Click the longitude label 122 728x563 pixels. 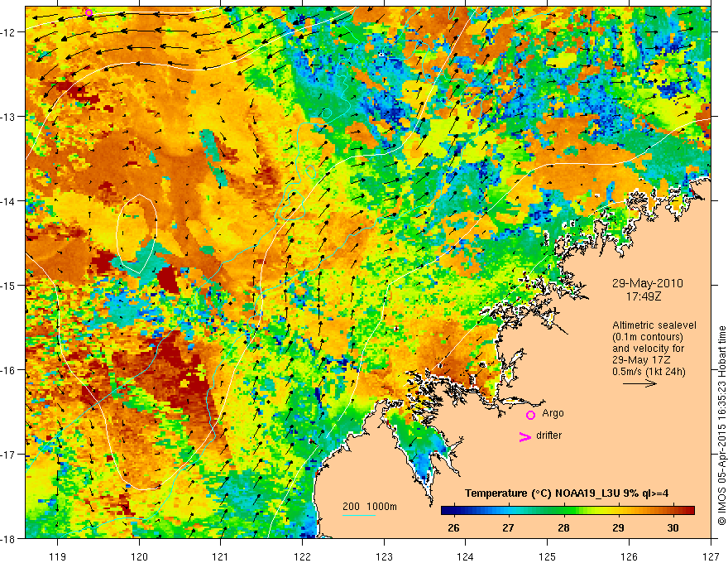302,556
